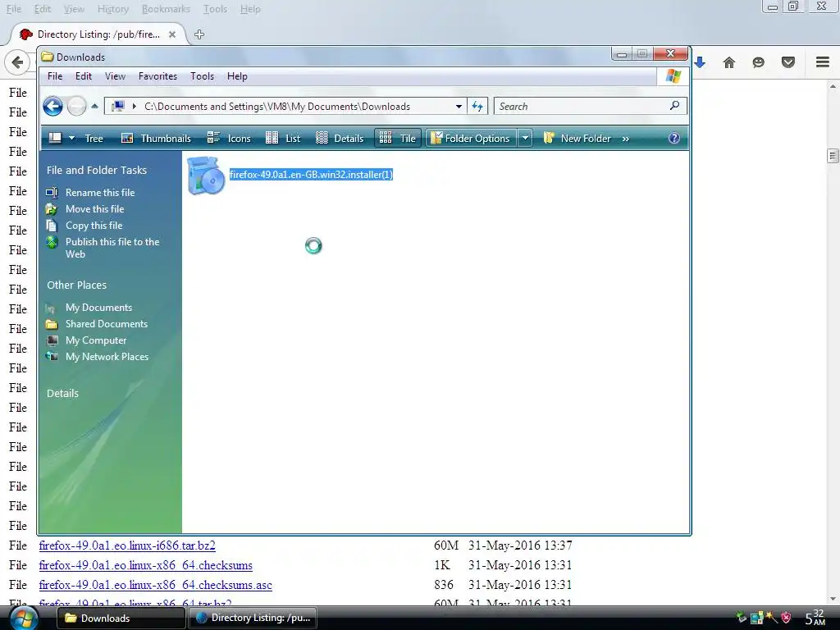Click the Pocket icon in Firefox
The image size is (840, 630).
788,62
